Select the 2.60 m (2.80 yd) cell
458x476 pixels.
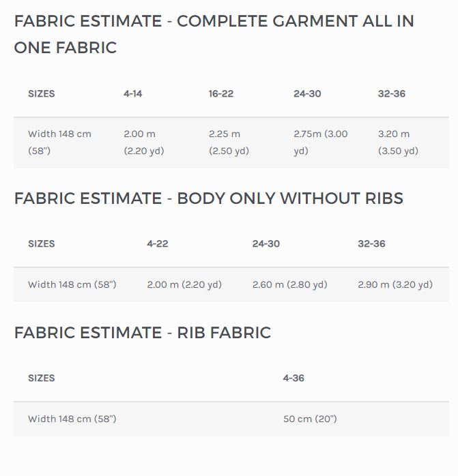click(289, 285)
